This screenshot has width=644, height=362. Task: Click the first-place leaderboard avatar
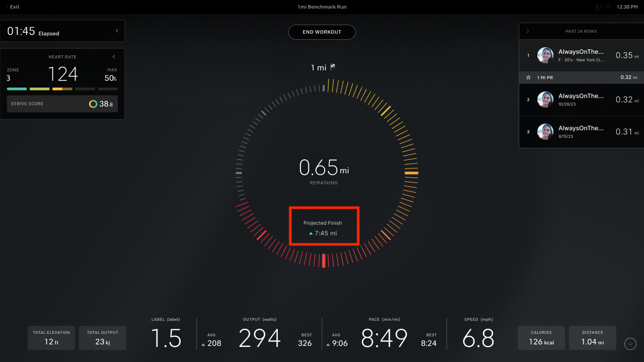pyautogui.click(x=545, y=55)
